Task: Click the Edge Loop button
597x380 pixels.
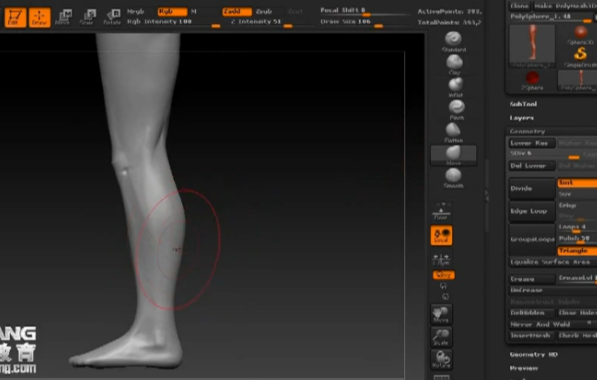Action: tap(532, 211)
